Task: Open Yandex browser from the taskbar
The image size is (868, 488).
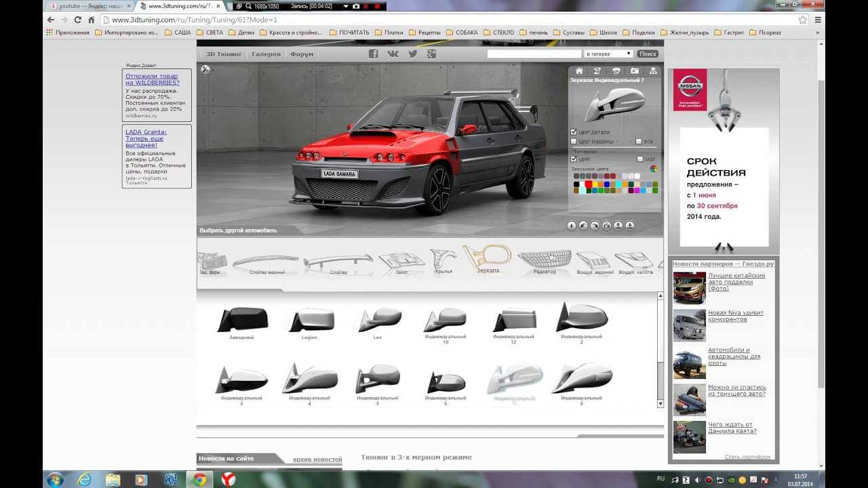Action: point(229,479)
